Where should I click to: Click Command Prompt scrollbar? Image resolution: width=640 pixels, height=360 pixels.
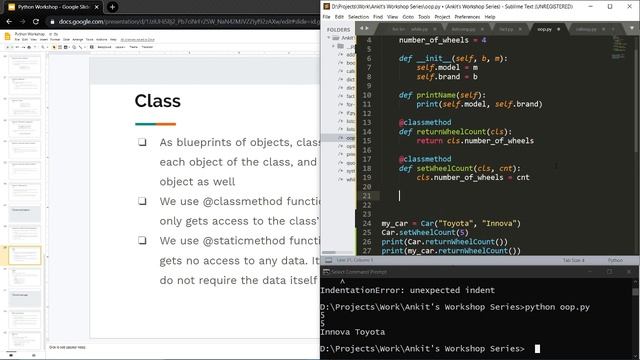click(636, 291)
